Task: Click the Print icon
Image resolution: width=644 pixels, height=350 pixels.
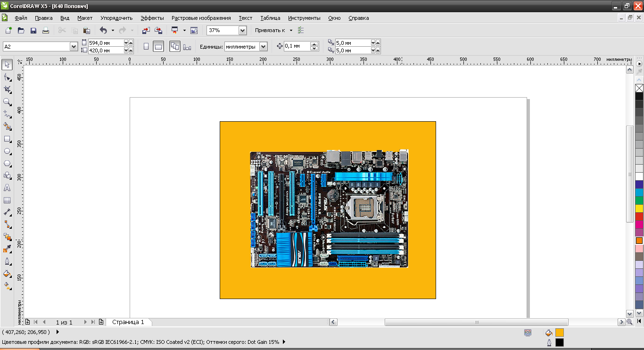Action: [x=46, y=30]
